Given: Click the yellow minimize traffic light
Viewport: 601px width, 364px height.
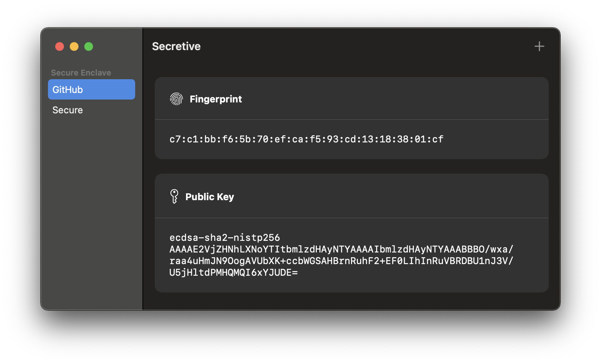Looking at the screenshot, I should pyautogui.click(x=74, y=46).
